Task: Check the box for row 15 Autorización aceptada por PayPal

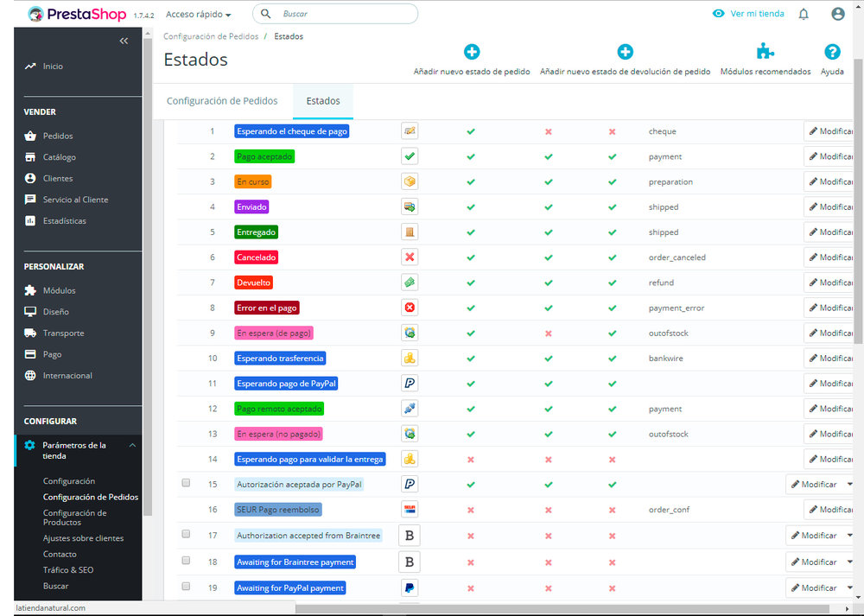Action: [187, 483]
